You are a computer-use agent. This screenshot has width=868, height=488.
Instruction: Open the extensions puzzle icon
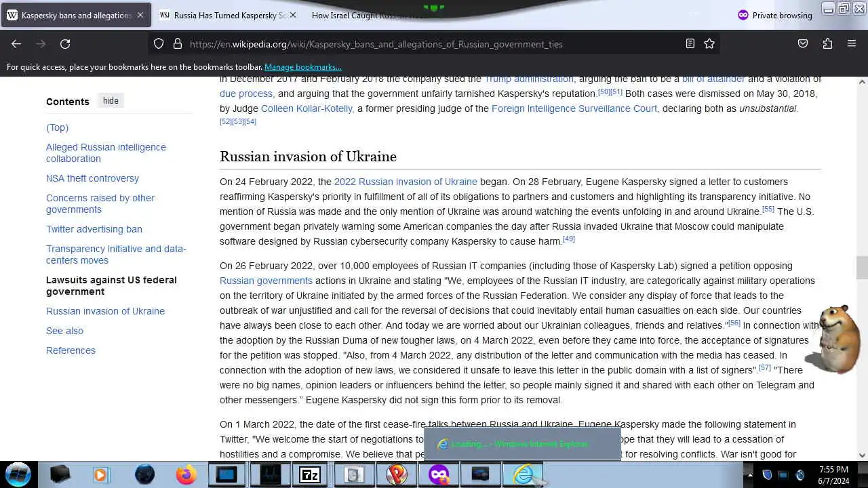point(827,43)
